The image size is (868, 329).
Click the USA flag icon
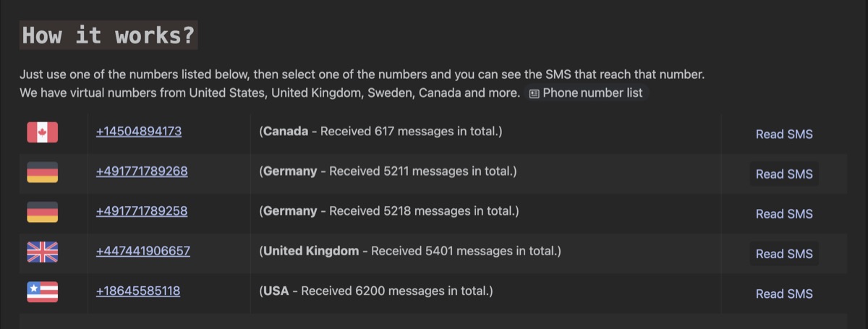[42, 291]
